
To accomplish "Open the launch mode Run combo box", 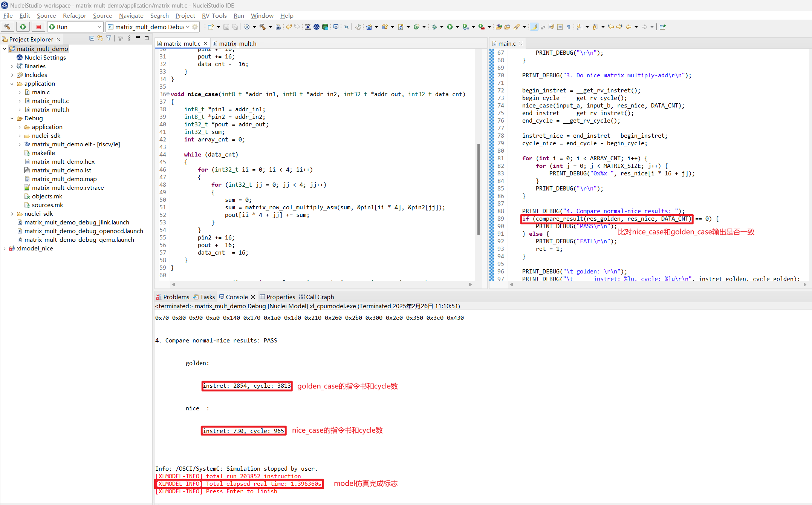I will coord(75,27).
